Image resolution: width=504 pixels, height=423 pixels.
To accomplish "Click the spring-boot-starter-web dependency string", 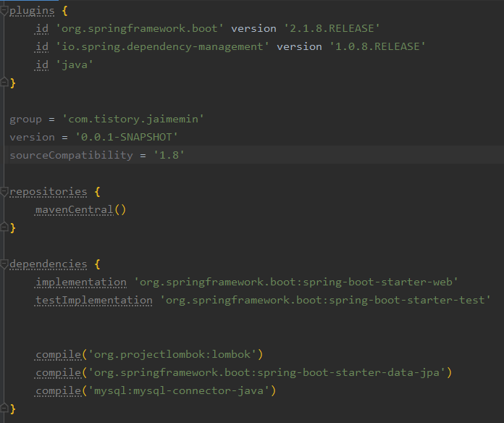I will tap(295, 282).
